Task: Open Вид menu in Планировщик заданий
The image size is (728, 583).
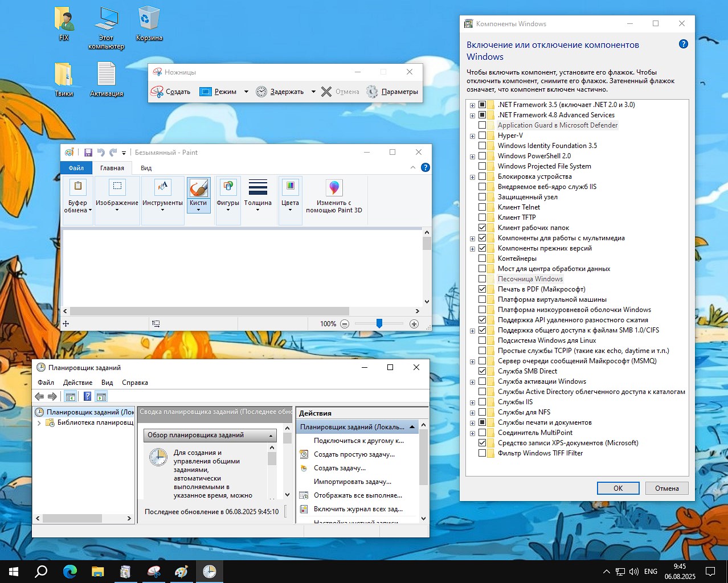Action: tap(107, 383)
